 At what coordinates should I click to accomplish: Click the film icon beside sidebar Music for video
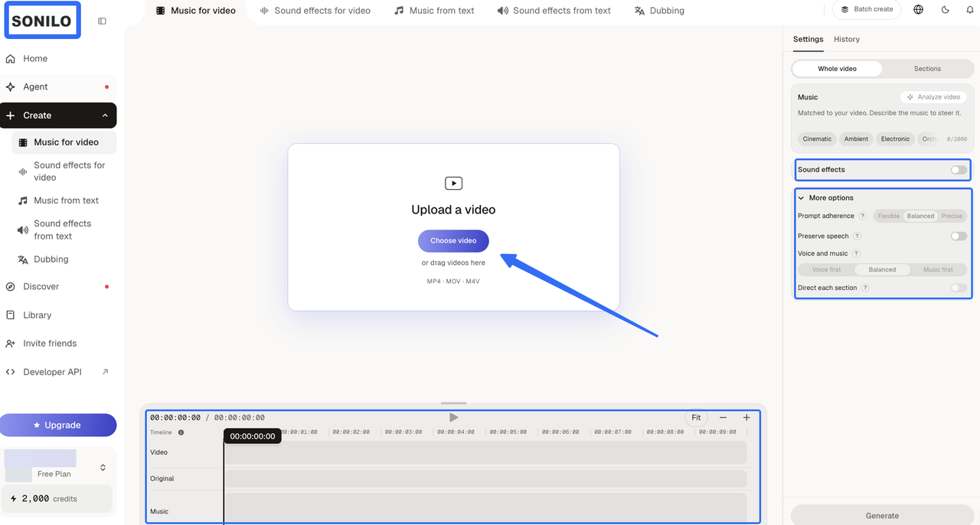23,142
